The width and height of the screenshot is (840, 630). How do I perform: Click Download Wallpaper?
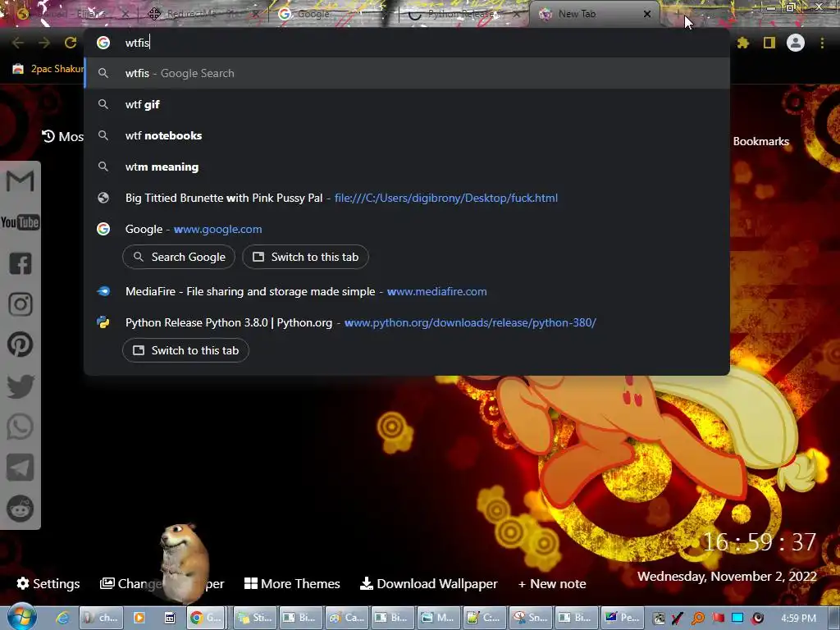point(428,583)
